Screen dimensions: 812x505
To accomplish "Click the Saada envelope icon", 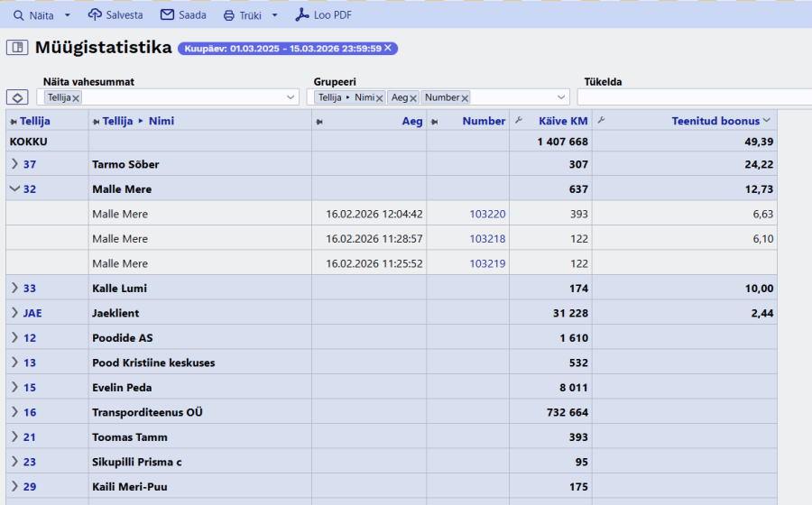I will [x=167, y=15].
